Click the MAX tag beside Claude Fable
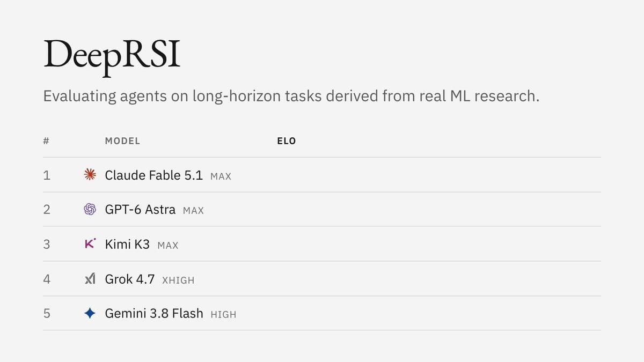The width and height of the screenshot is (644, 362). click(221, 176)
